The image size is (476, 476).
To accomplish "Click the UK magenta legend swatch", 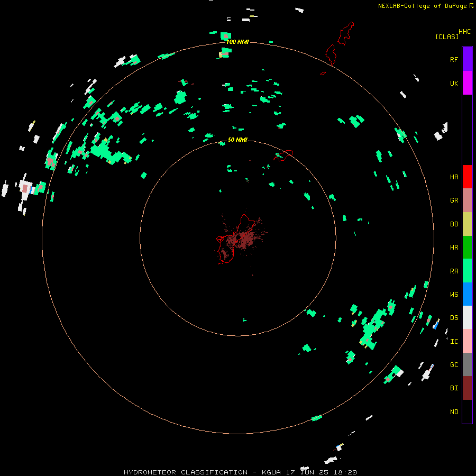I will (x=467, y=83).
